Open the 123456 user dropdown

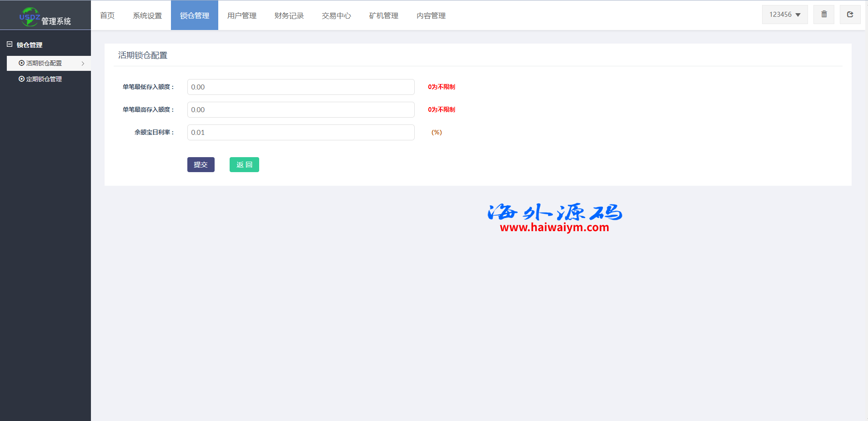pyautogui.click(x=784, y=15)
